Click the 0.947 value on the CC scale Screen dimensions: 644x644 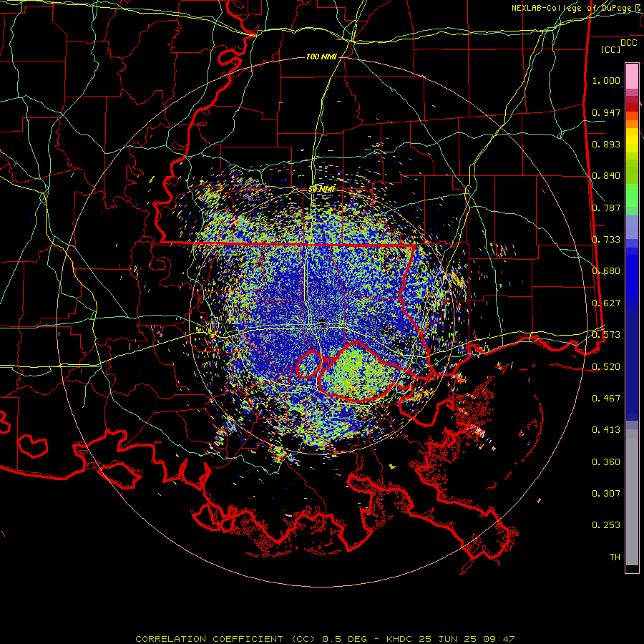[x=606, y=112]
